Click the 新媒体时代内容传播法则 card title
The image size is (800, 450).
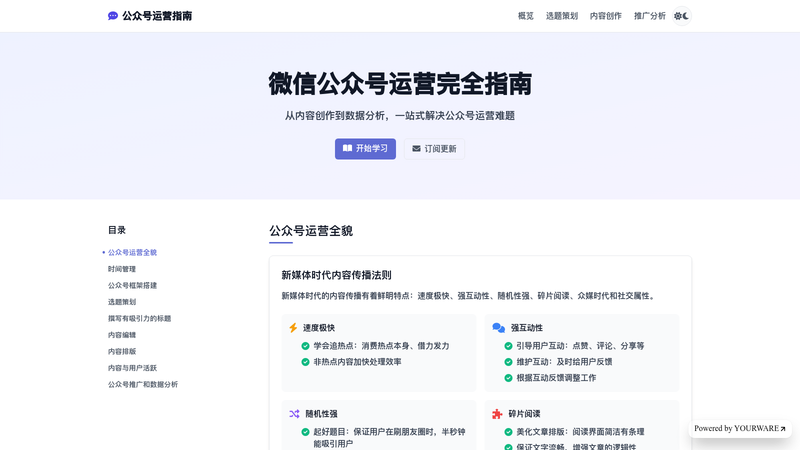point(336,275)
